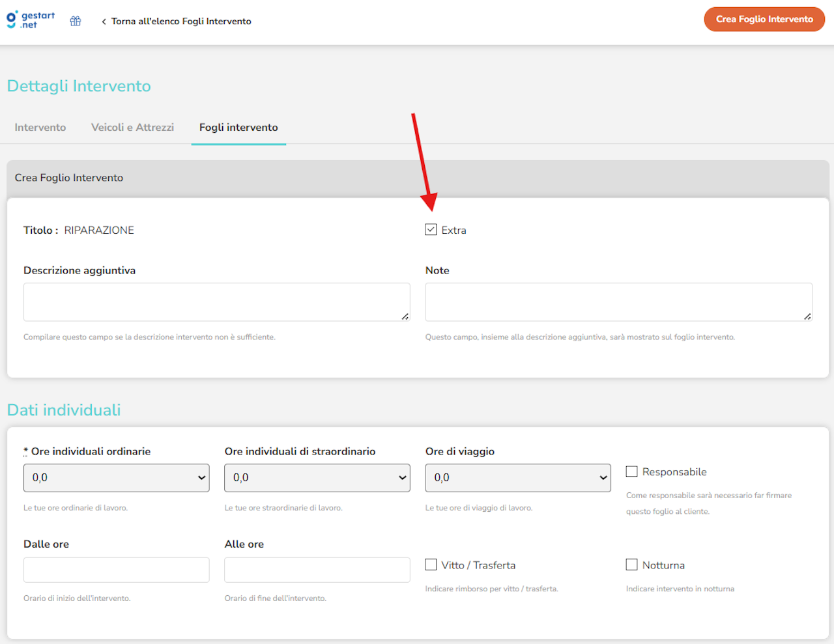The image size is (834, 644).
Task: Click hint text 'Le tue ore ordinarie di lavoro.'
Action: (76, 508)
